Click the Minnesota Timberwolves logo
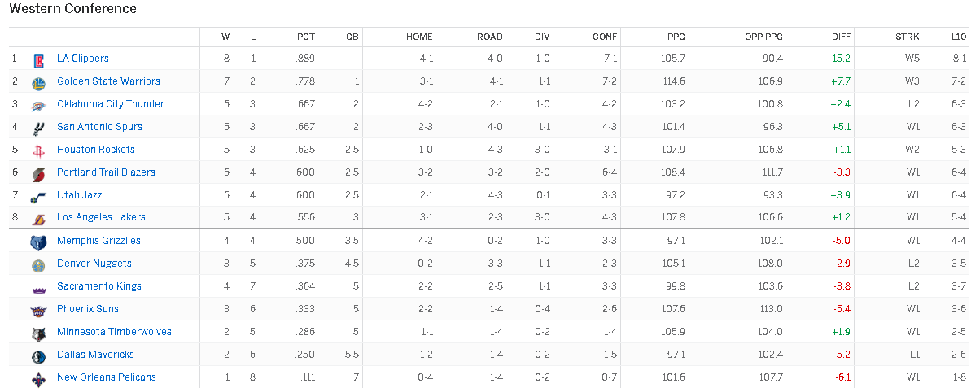 point(38,333)
